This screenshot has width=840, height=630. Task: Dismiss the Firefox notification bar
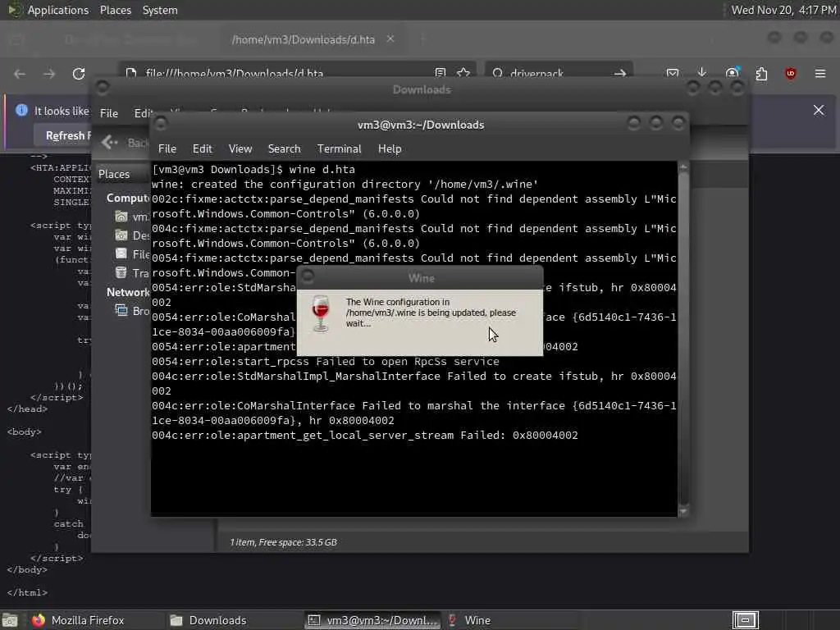tap(819, 110)
